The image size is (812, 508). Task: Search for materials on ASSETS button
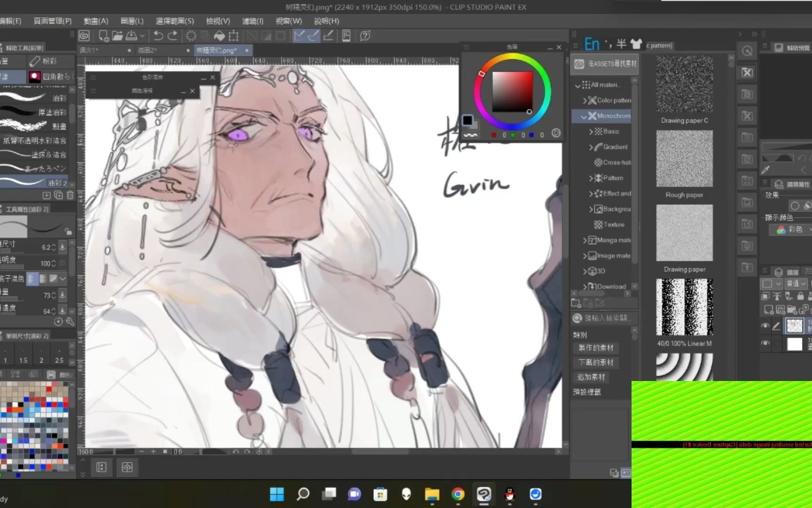(x=604, y=63)
